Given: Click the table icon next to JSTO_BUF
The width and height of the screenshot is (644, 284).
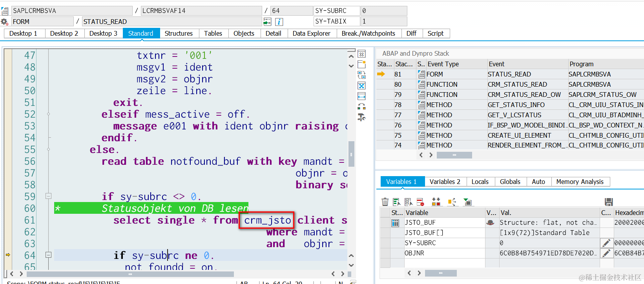Looking at the screenshot, I should (395, 222).
